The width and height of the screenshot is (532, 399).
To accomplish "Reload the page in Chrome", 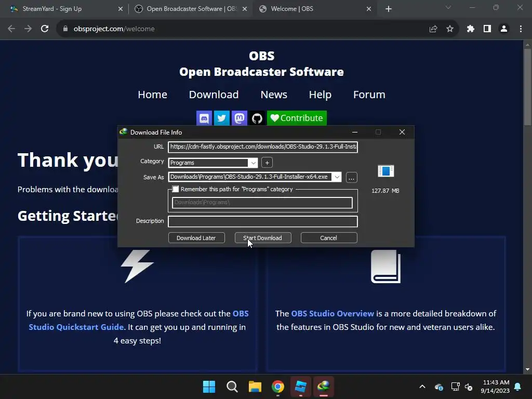I will tap(45, 29).
